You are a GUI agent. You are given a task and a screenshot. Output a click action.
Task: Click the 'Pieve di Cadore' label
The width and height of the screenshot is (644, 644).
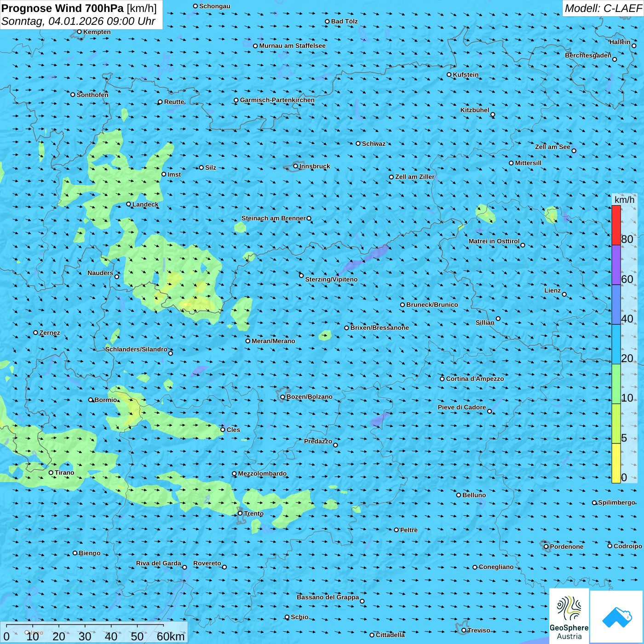pyautogui.click(x=462, y=407)
